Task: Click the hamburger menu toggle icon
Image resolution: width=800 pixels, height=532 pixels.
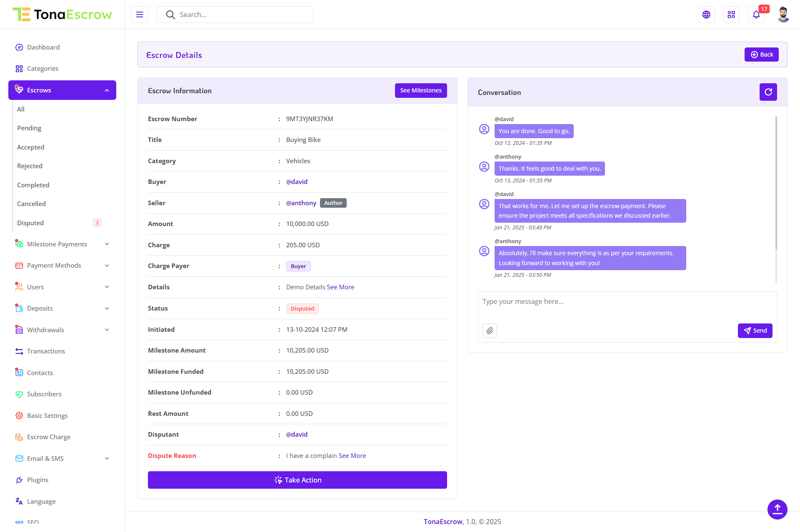Action: tap(140, 15)
